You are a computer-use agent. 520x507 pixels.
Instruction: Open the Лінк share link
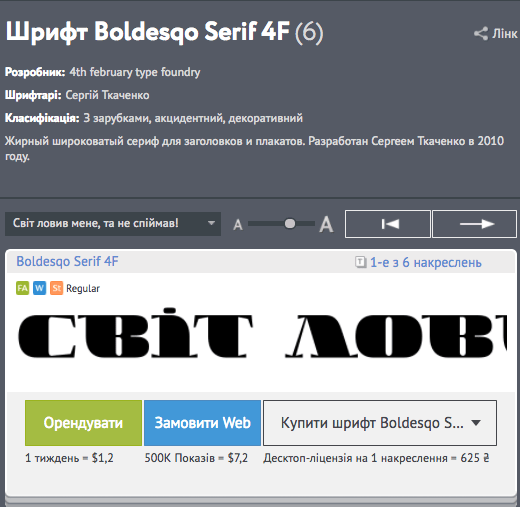[505, 34]
